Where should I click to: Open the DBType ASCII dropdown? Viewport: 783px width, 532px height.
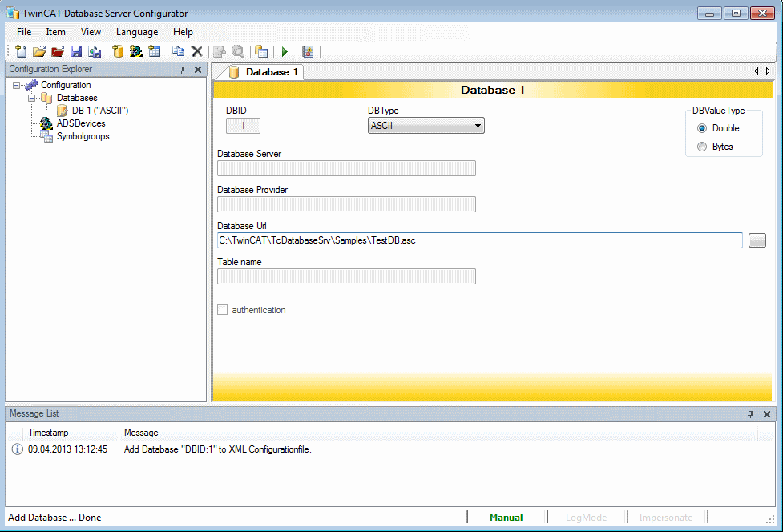point(426,126)
